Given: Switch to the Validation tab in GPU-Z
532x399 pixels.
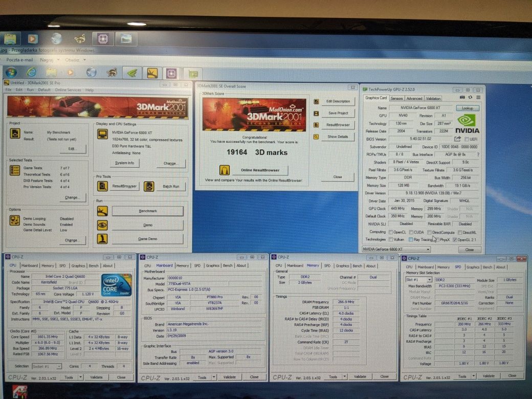Looking at the screenshot, I should point(433,98).
